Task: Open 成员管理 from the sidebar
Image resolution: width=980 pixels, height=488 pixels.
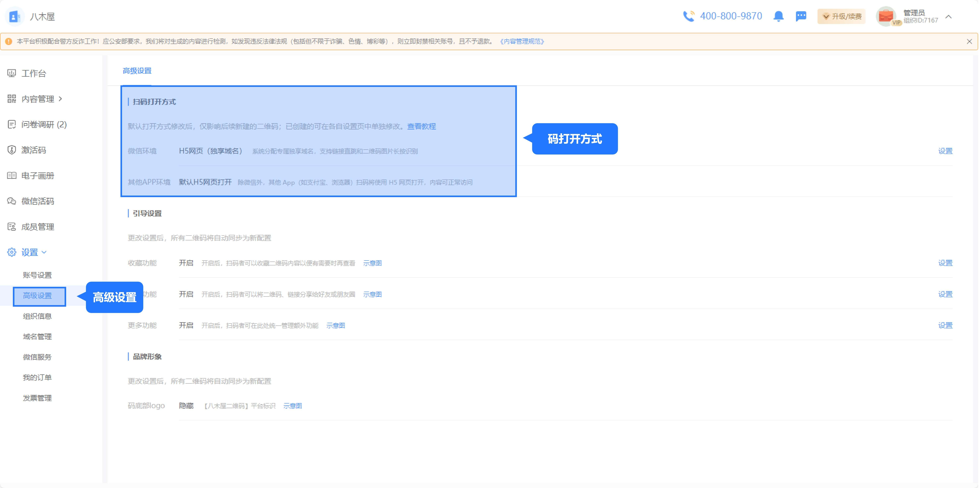Action: (x=38, y=227)
